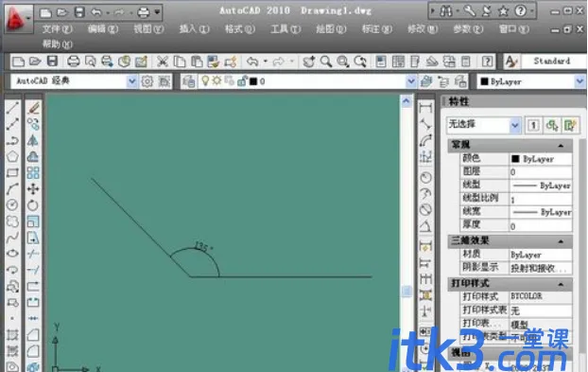This screenshot has width=588, height=372.
Task: Click Select Objects button in Properties panel
Action: tap(552, 125)
